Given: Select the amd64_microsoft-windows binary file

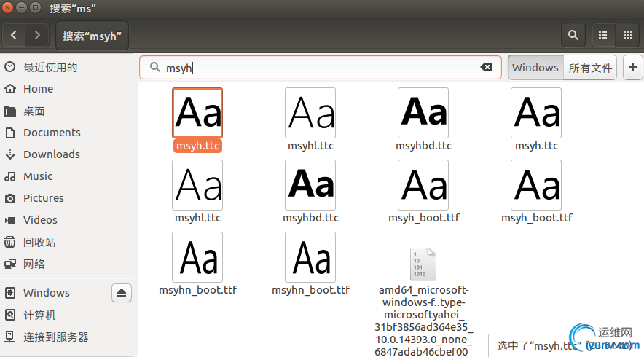Looking at the screenshot, I should point(423,302).
